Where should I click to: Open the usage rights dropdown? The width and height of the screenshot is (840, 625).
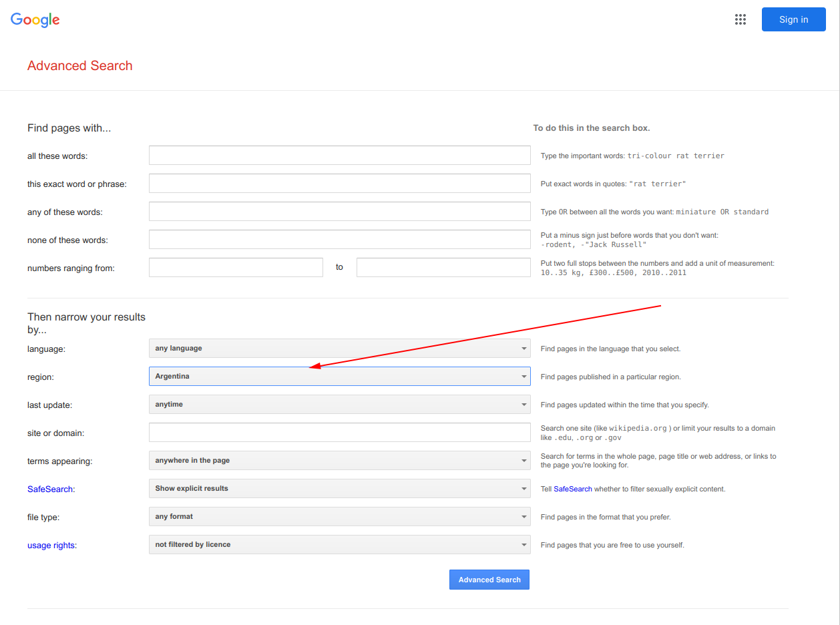340,545
